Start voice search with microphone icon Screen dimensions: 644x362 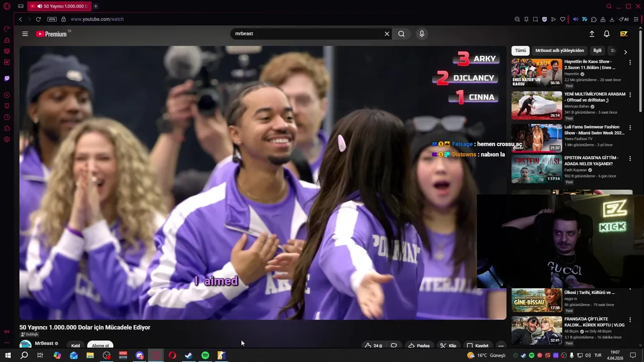(x=422, y=34)
